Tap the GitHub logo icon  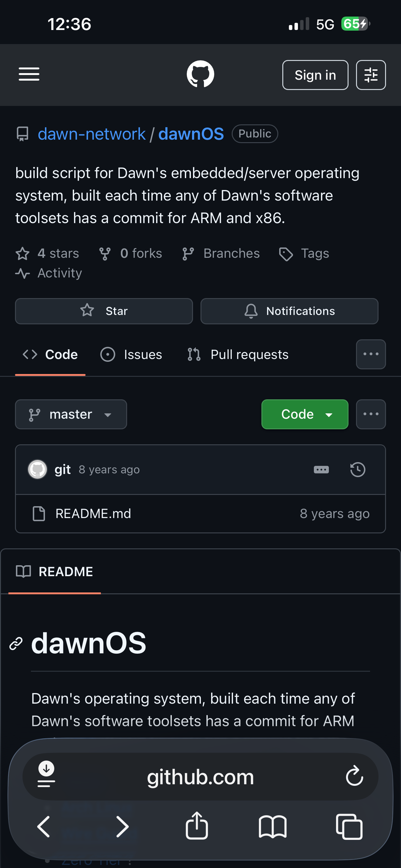[x=200, y=74]
